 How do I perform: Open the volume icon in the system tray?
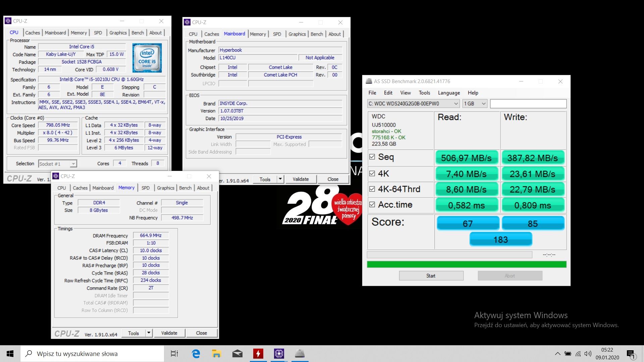pyautogui.click(x=588, y=354)
